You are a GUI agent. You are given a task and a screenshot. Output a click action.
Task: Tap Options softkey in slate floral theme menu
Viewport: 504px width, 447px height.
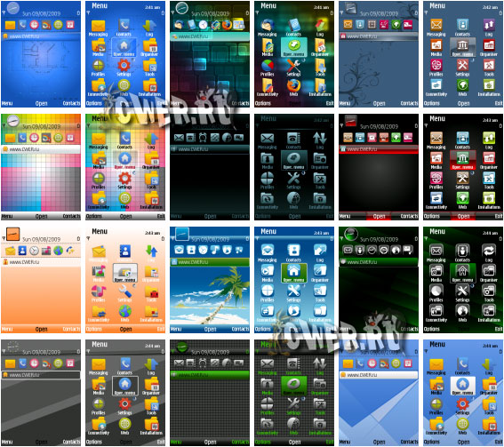pyautogui.click(x=431, y=103)
